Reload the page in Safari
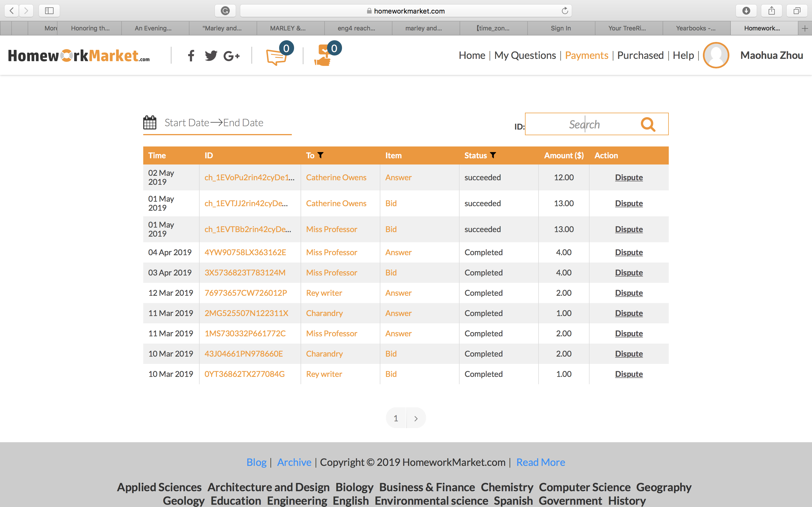The height and width of the screenshot is (507, 812). (565, 11)
